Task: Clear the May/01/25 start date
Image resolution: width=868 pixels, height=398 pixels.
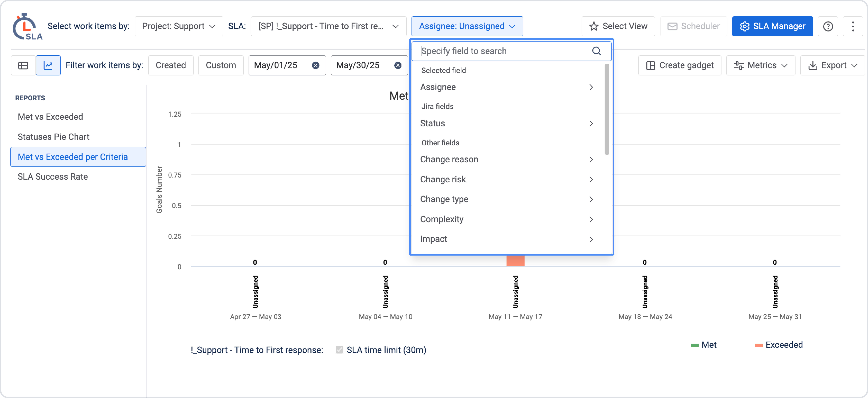Action: 315,65
